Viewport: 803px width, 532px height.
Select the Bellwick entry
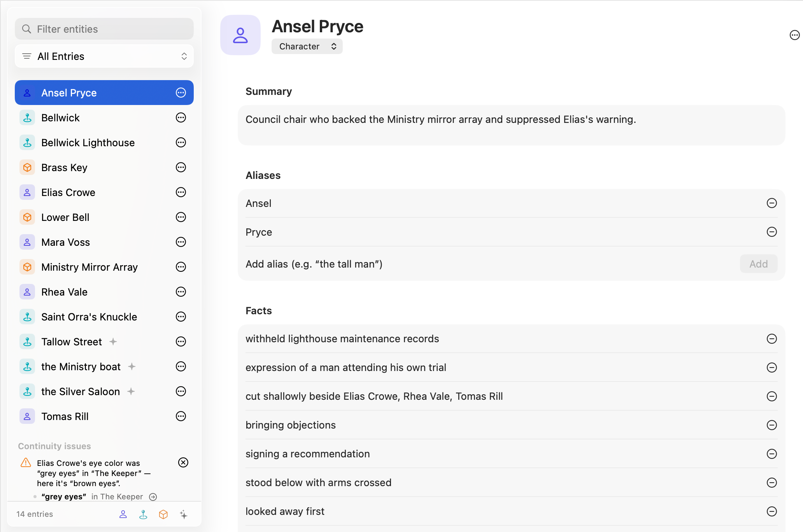(104, 117)
